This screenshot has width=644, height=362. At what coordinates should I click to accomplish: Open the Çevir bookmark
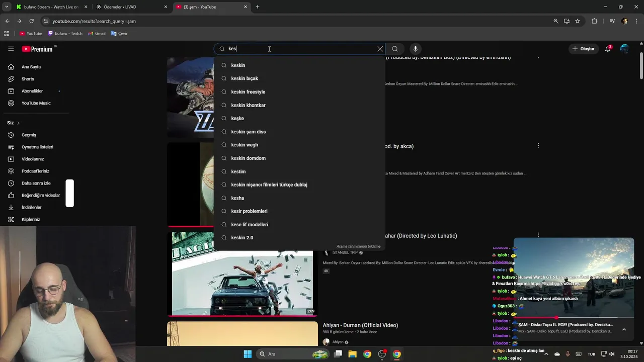pyautogui.click(x=119, y=34)
